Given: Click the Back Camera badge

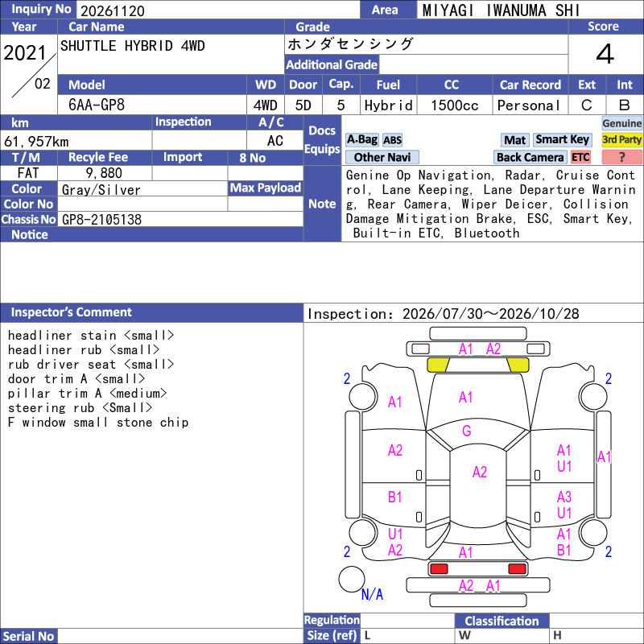Looking at the screenshot, I should click(530, 157).
